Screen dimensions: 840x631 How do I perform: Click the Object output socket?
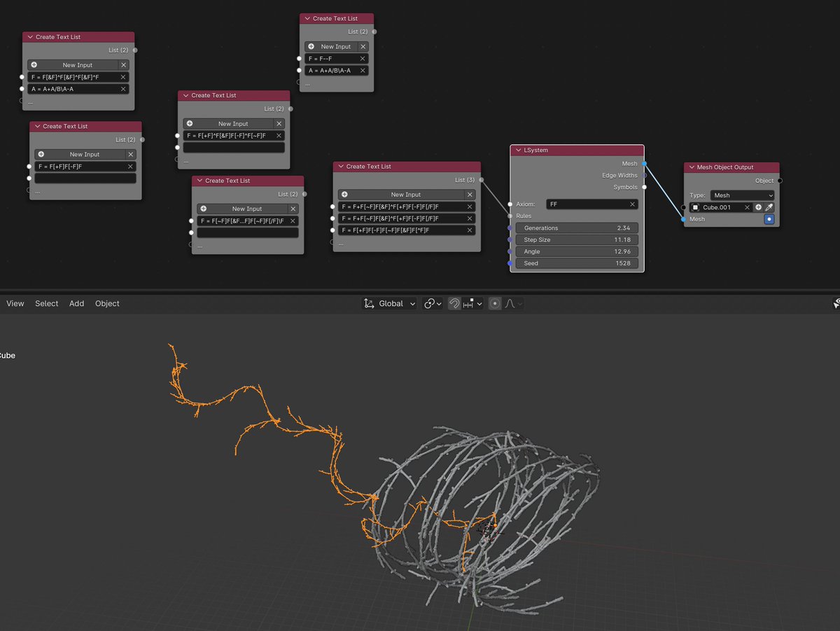[780, 181]
